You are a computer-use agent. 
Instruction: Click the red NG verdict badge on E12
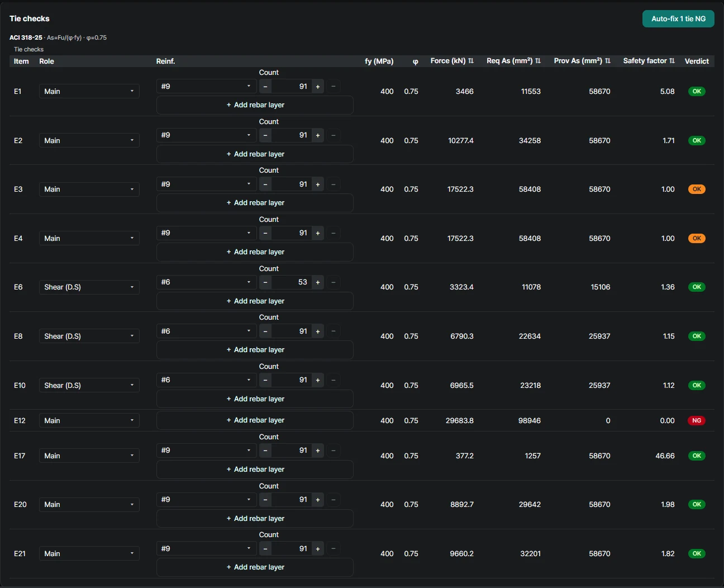(x=697, y=421)
